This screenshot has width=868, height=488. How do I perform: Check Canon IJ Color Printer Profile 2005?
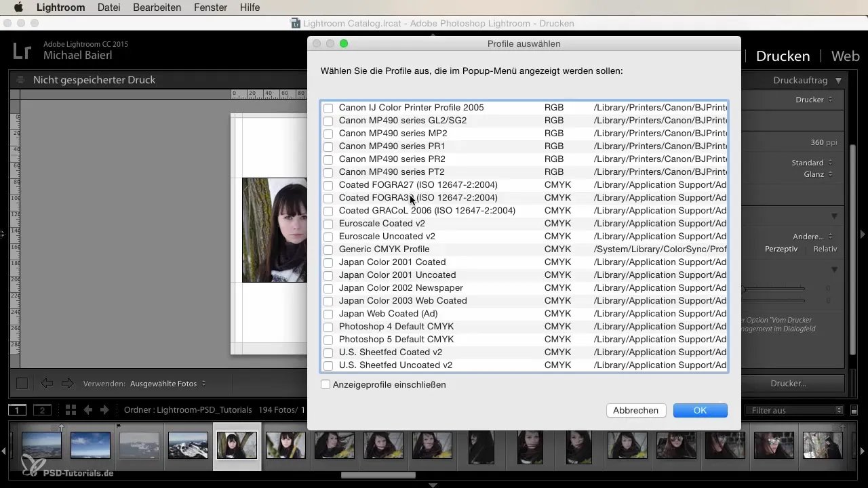point(328,108)
